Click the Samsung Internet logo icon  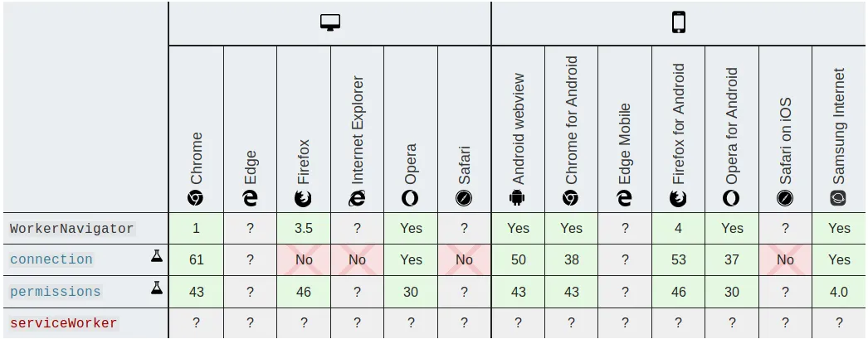tap(838, 198)
